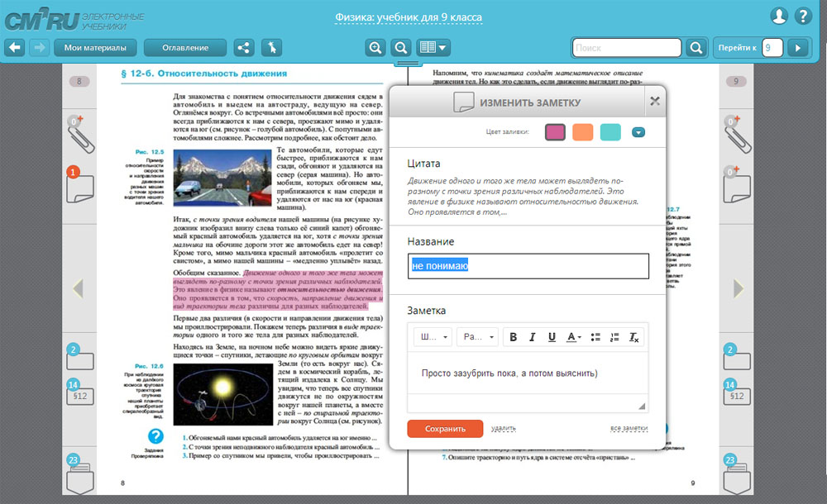The height and width of the screenshot is (504, 827).
Task: Open the font family dropdown in editor
Action: click(433, 337)
